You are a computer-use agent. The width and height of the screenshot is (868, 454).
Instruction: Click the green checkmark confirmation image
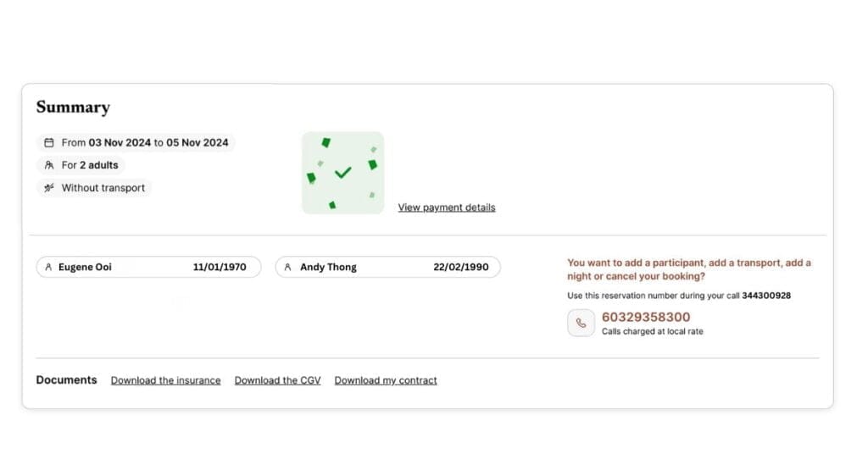click(x=342, y=173)
